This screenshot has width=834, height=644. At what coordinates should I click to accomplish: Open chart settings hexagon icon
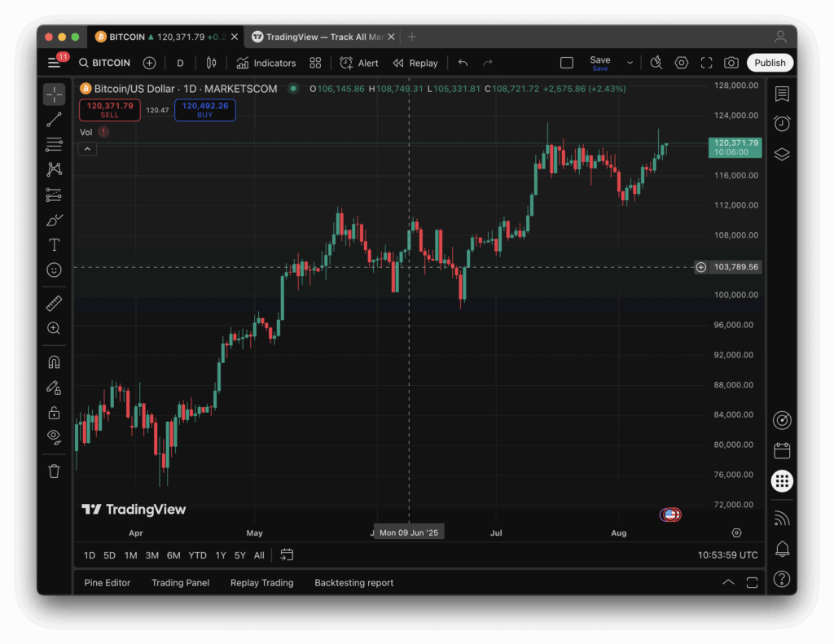[x=682, y=63]
